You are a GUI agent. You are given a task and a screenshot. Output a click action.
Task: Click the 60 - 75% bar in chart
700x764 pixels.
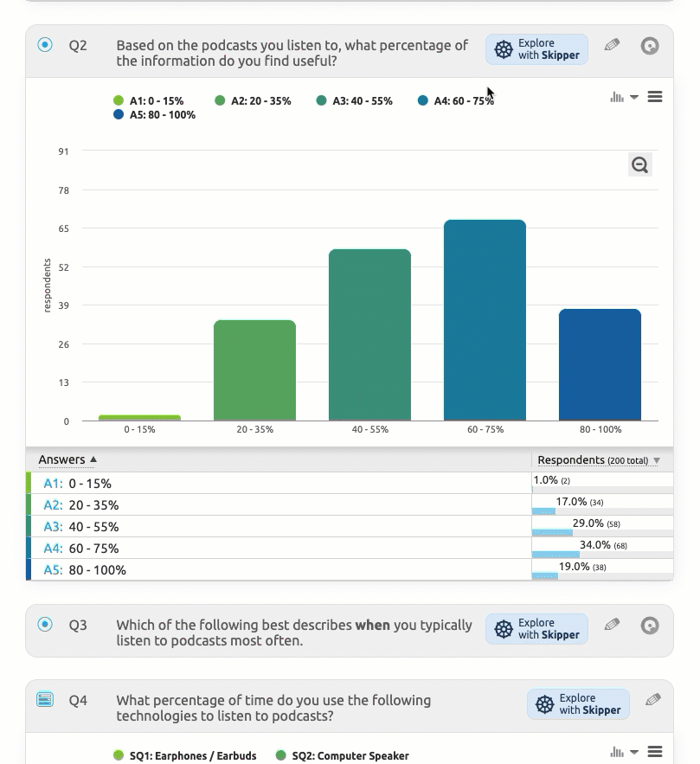485,320
